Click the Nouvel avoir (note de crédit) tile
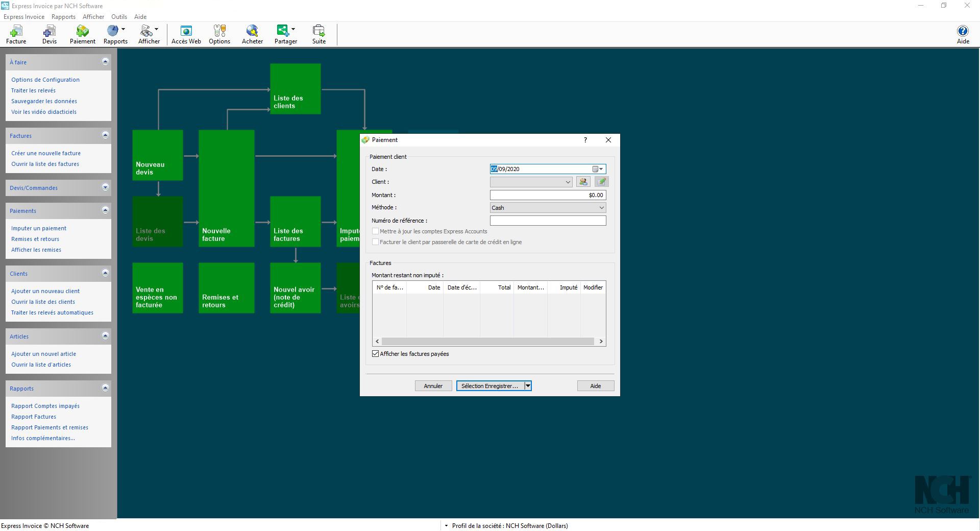The image size is (980, 531). (x=296, y=288)
